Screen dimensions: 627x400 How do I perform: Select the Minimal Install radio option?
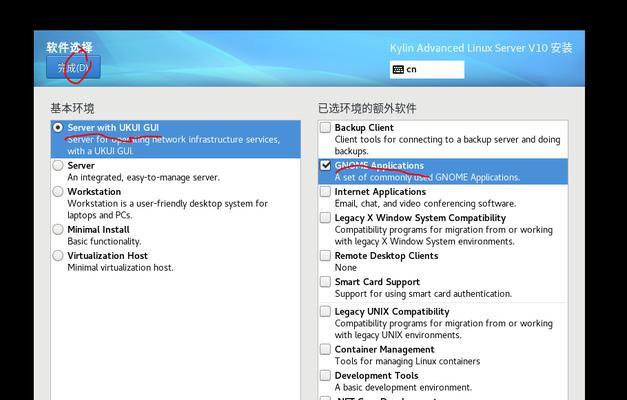click(58, 230)
